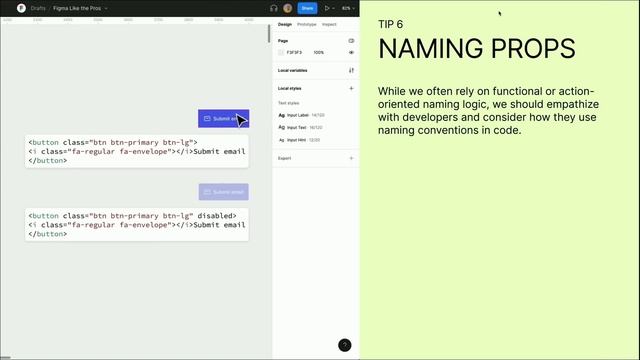Start audio conversation with headphones icon
This screenshot has height=360, width=640.
point(273,8)
